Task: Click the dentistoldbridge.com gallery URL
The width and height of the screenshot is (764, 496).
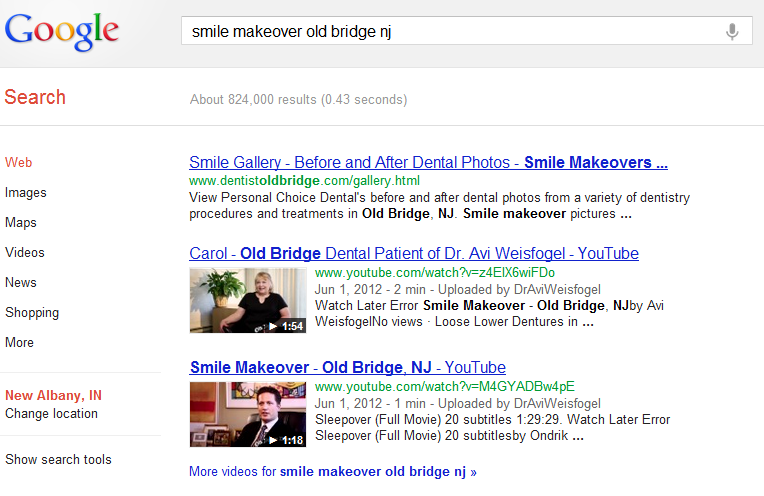Action: 305,181
